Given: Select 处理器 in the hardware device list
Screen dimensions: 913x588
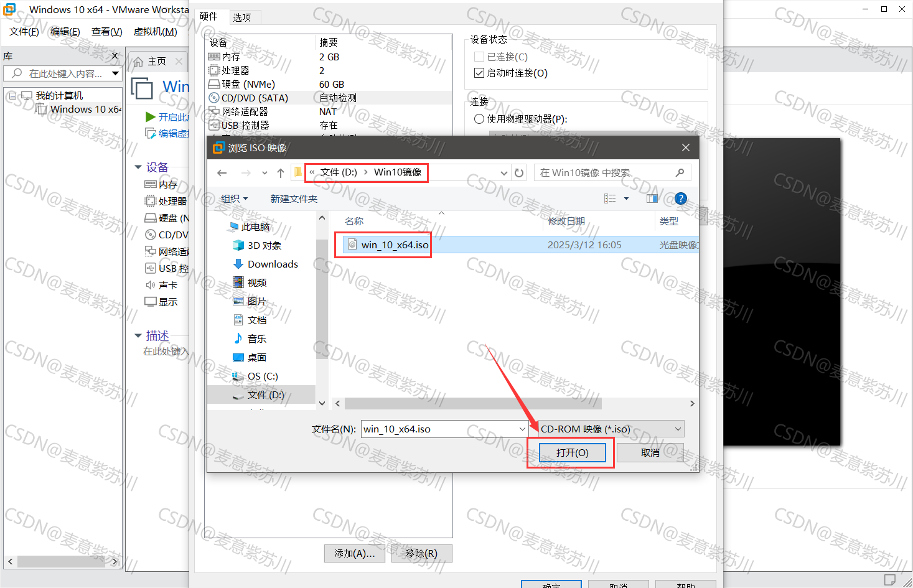Looking at the screenshot, I should pos(329,70).
